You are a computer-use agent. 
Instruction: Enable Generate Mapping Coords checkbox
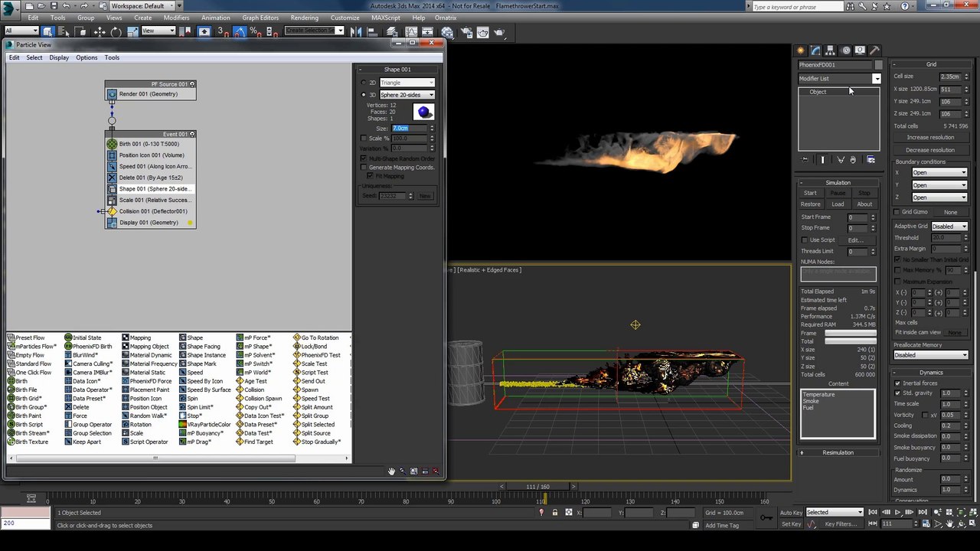pos(364,168)
